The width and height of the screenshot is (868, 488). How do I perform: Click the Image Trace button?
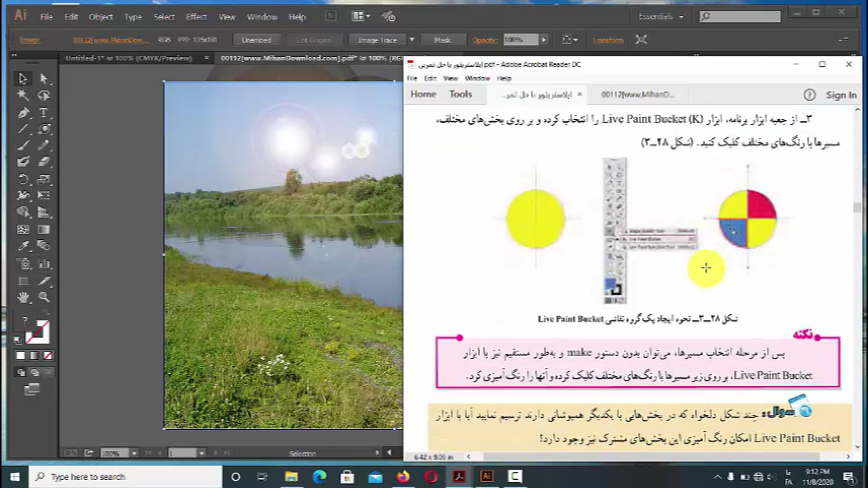pyautogui.click(x=377, y=40)
